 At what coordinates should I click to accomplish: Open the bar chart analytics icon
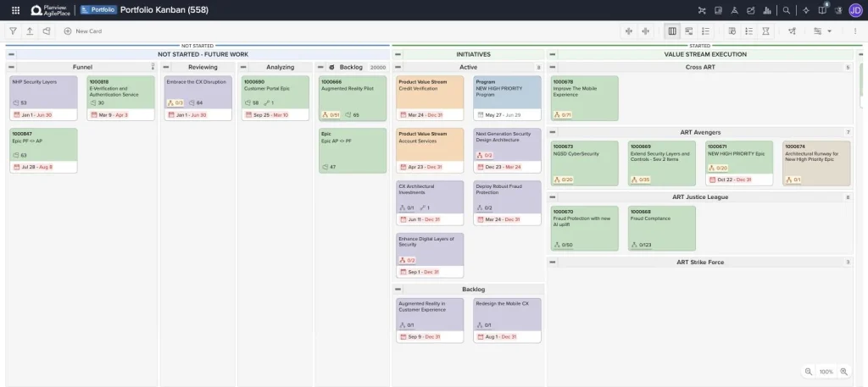point(767,10)
